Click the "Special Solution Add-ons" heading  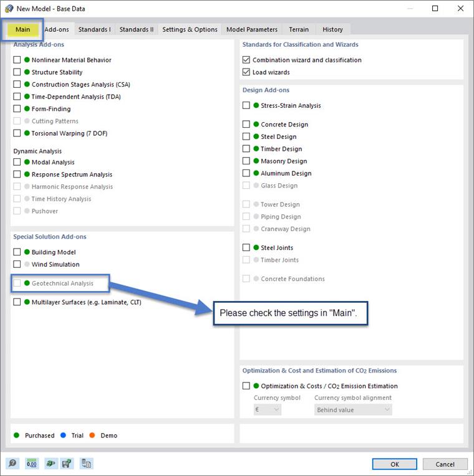click(x=50, y=237)
